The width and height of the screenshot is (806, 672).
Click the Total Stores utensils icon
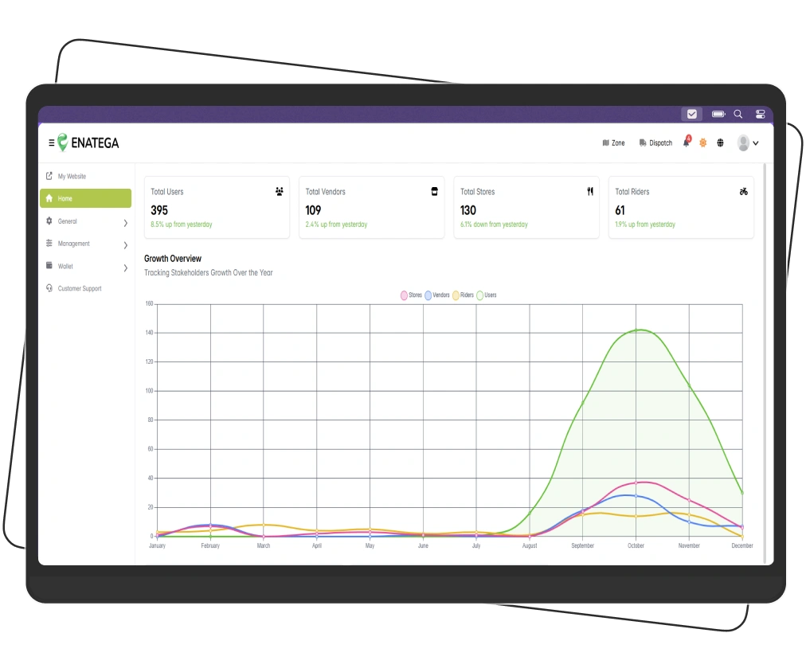(590, 192)
